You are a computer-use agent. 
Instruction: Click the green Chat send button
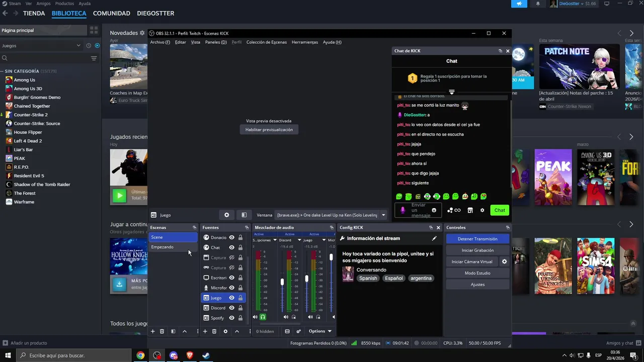pos(500,210)
